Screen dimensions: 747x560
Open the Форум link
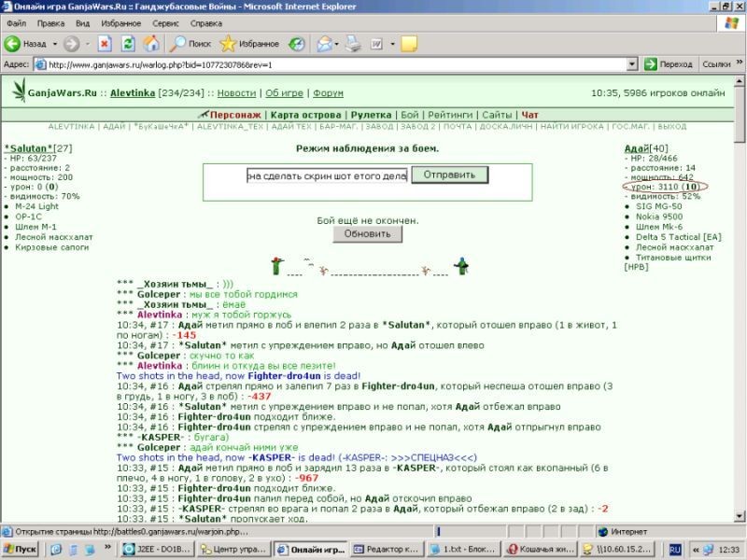328,92
